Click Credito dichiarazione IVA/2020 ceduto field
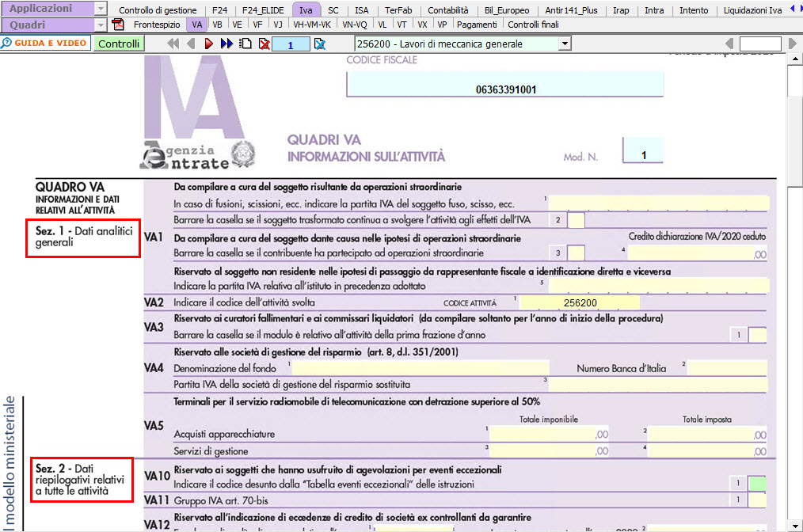Screen dimensions: 803x532 pyautogui.click(x=698, y=253)
